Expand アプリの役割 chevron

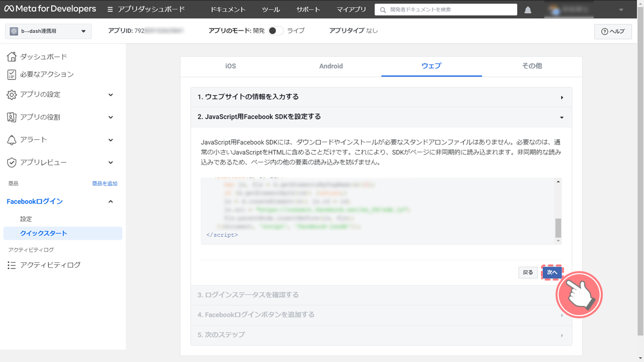[x=111, y=117]
